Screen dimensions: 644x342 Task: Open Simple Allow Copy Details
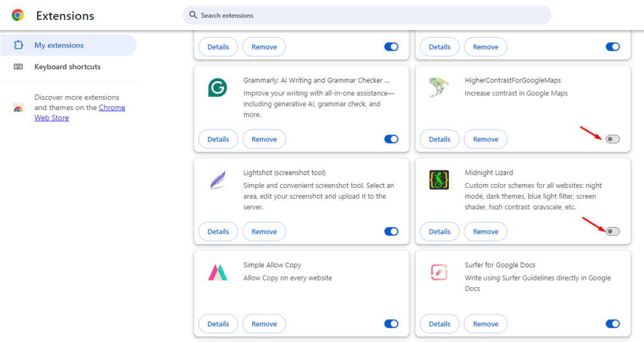coord(218,324)
